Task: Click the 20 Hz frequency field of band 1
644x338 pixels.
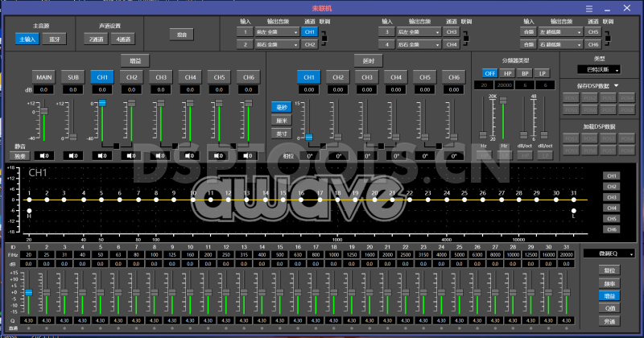Action: tap(29, 254)
